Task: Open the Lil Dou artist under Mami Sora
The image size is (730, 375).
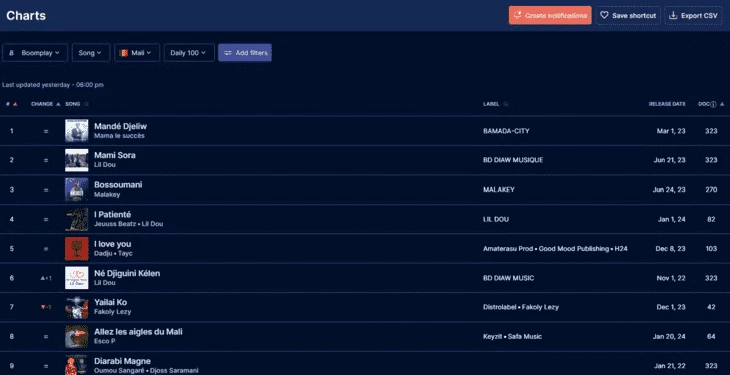Action: click(105, 165)
